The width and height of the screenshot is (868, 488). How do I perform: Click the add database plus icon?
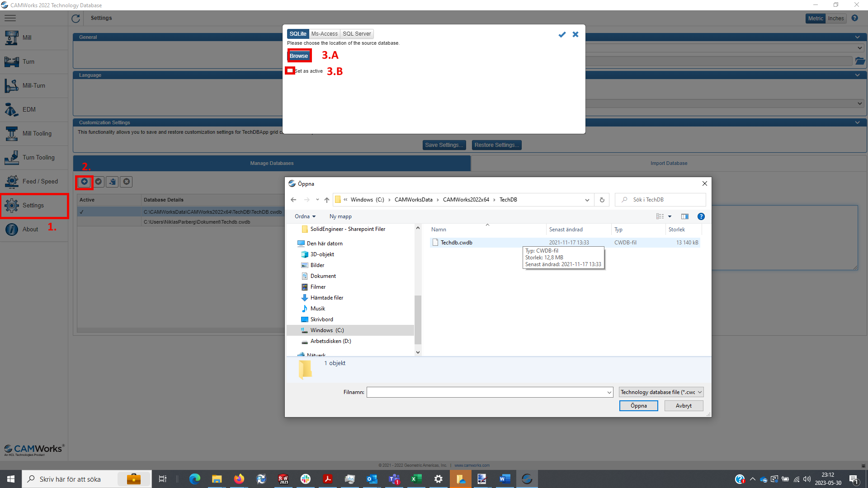(x=85, y=182)
